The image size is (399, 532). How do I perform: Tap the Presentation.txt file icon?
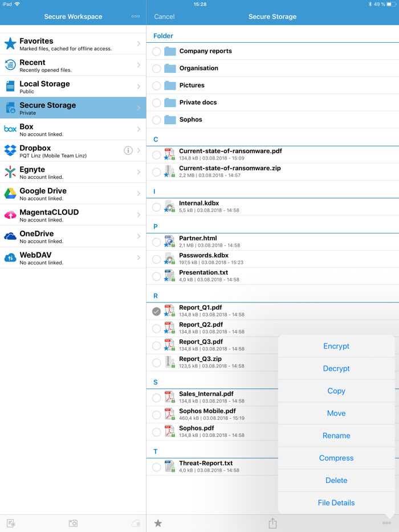tap(169, 276)
